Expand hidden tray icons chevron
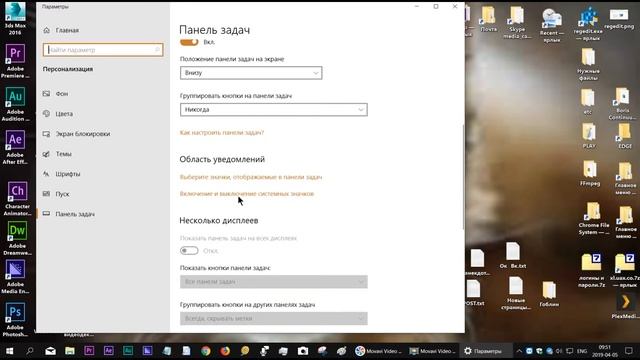The image size is (640, 360). (x=519, y=351)
